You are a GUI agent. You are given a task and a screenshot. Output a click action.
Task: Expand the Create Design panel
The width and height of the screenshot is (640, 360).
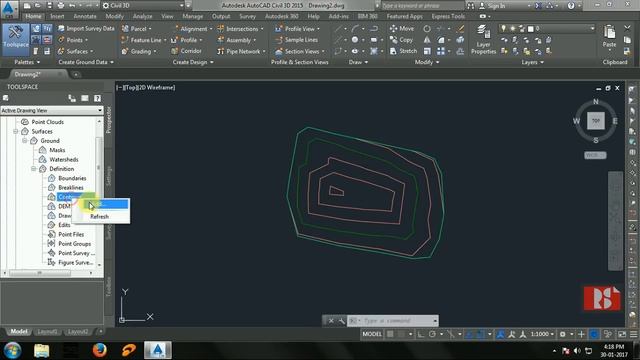click(193, 62)
